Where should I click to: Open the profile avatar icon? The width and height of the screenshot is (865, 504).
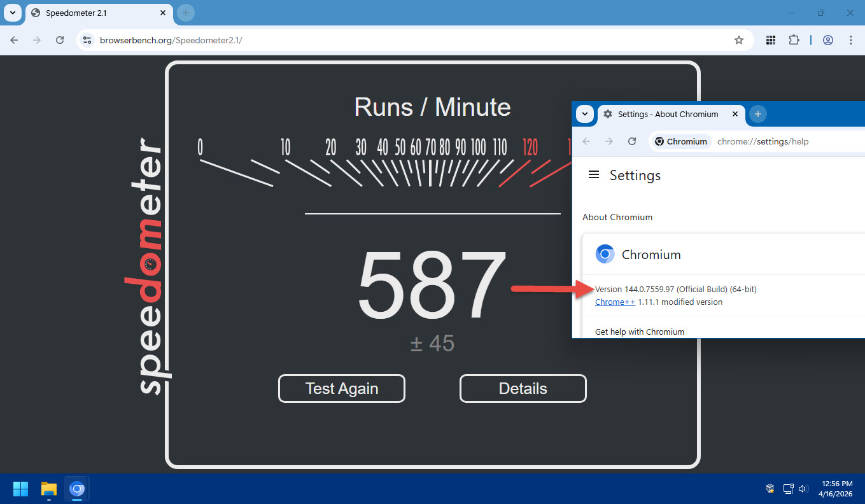[x=827, y=40]
